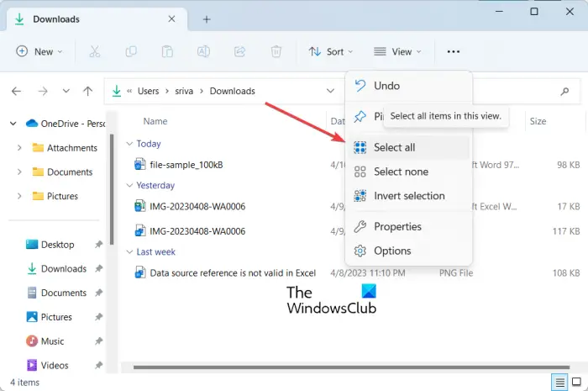588x391 pixels.
Task: Collapse the Yesterday group
Action: click(x=129, y=185)
